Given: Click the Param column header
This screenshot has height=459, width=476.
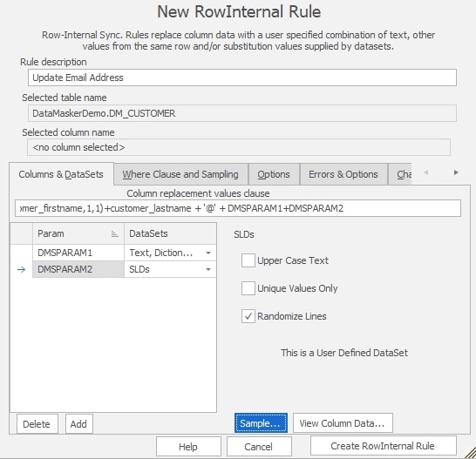Looking at the screenshot, I should (78, 233).
